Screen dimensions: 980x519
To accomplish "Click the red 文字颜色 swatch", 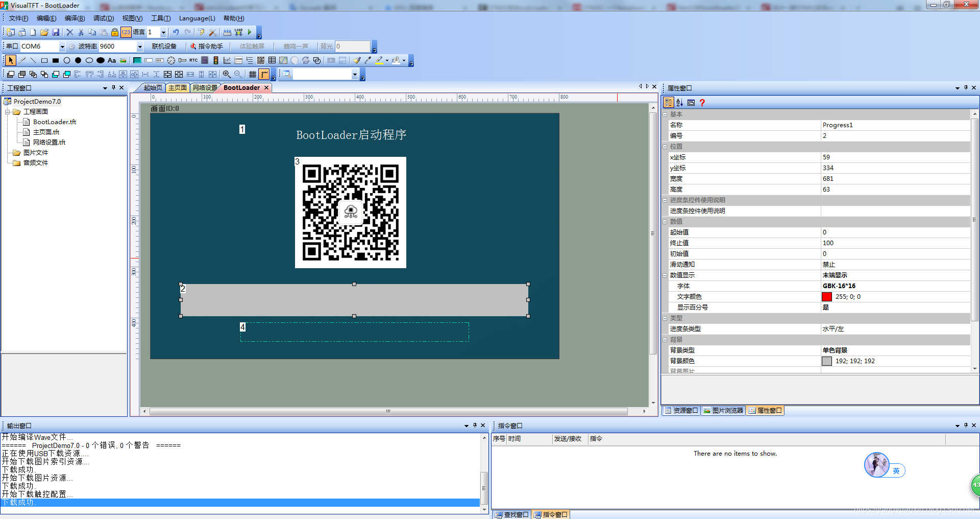I will click(x=827, y=297).
